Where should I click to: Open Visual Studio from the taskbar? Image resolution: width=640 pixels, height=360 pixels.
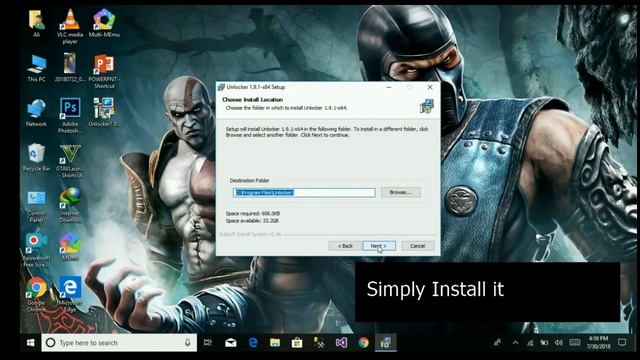coord(341,342)
